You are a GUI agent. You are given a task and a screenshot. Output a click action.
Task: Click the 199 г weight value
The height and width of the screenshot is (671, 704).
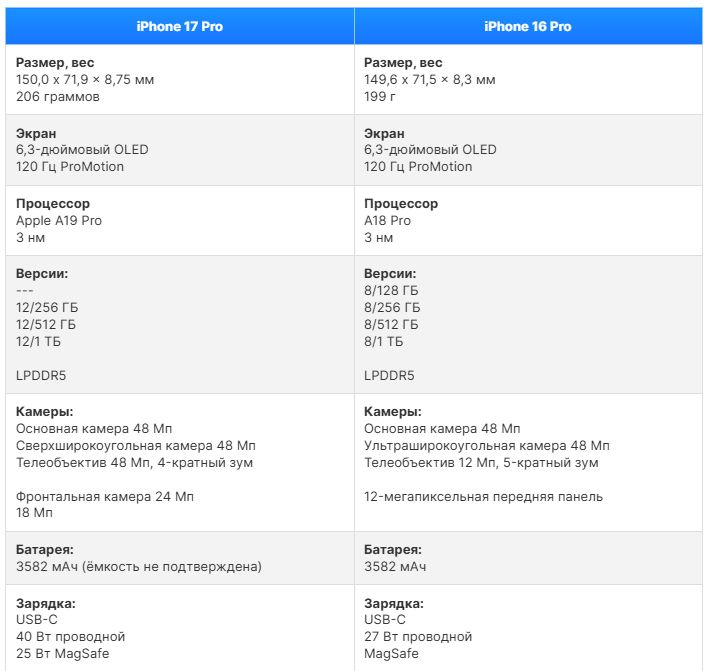click(380, 97)
